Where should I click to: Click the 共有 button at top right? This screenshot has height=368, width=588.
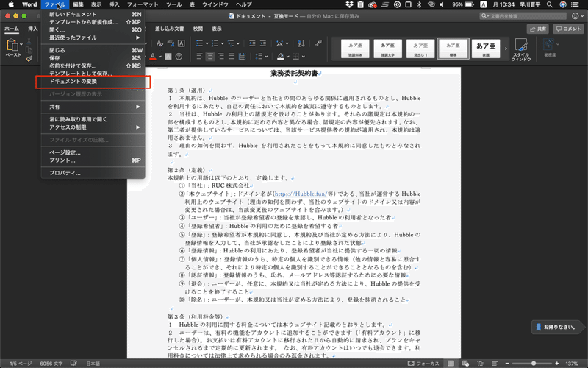click(538, 29)
